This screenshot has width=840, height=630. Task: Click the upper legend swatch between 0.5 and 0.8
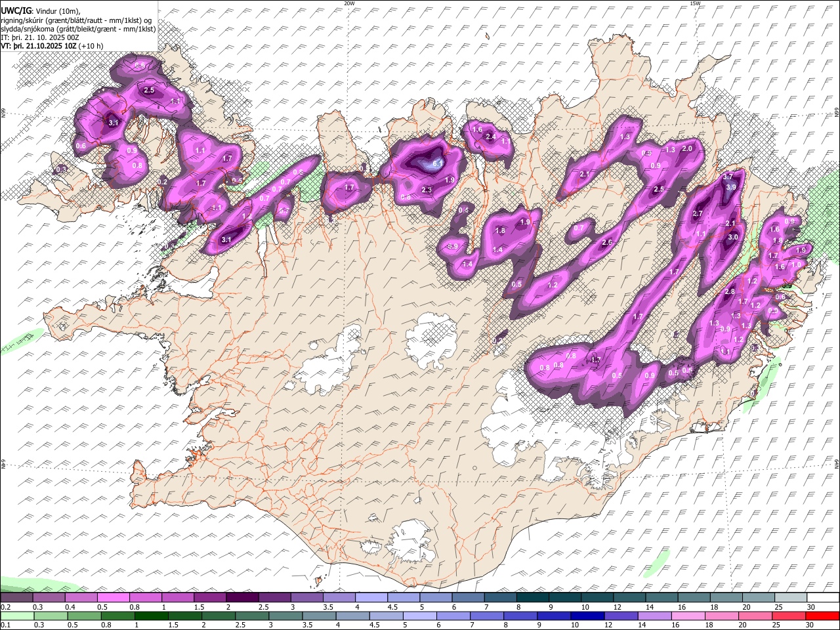coord(113,598)
